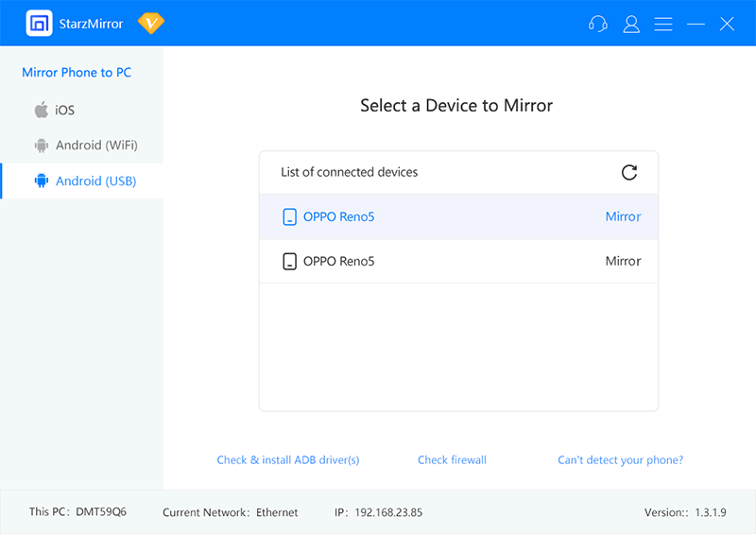Click the Mirror Phone to PC heading
This screenshot has width=756, height=534.
pyautogui.click(x=77, y=73)
